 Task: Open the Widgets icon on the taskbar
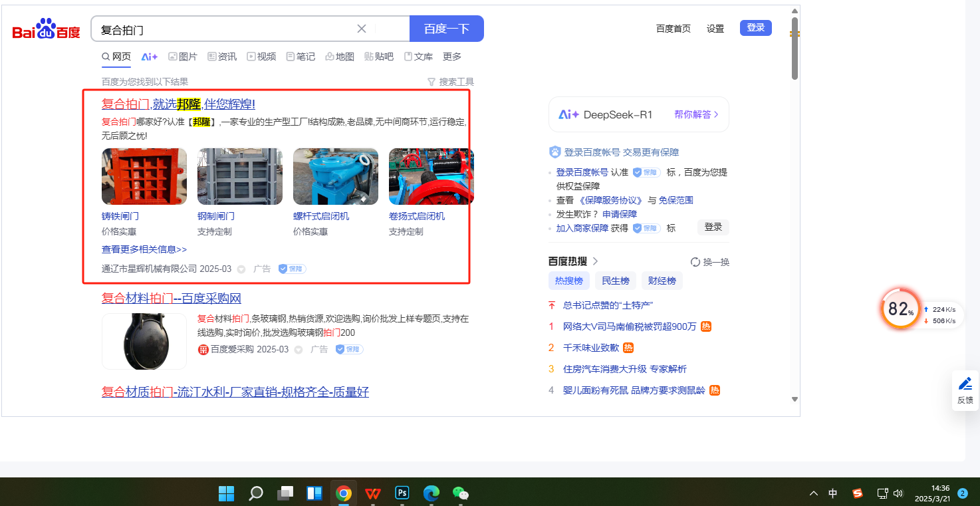314,493
